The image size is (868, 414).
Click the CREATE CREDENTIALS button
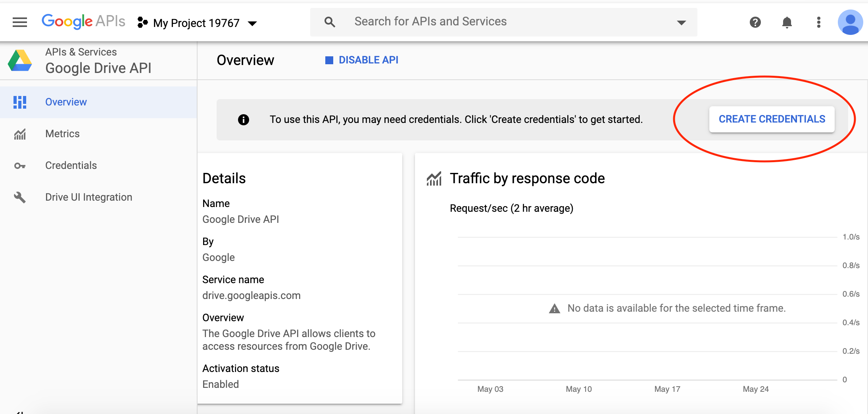tap(772, 119)
